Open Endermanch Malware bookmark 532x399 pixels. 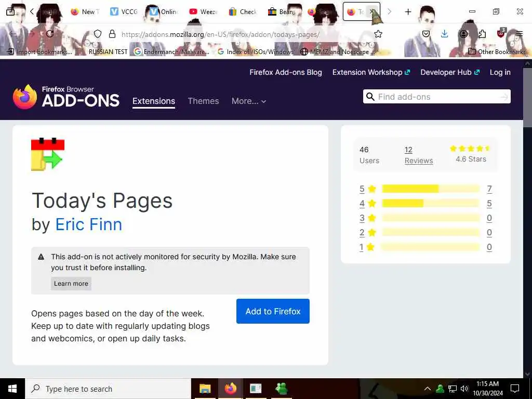[x=171, y=51]
